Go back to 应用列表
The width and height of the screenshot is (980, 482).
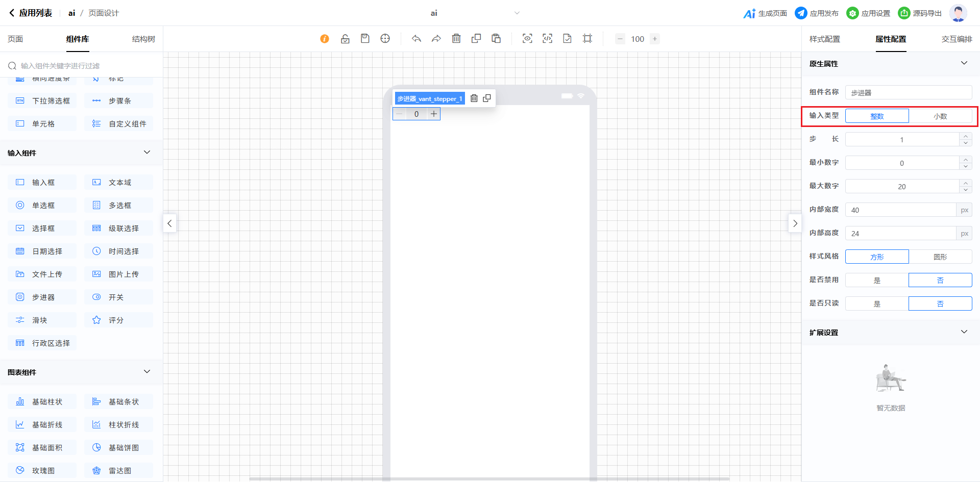click(x=31, y=13)
